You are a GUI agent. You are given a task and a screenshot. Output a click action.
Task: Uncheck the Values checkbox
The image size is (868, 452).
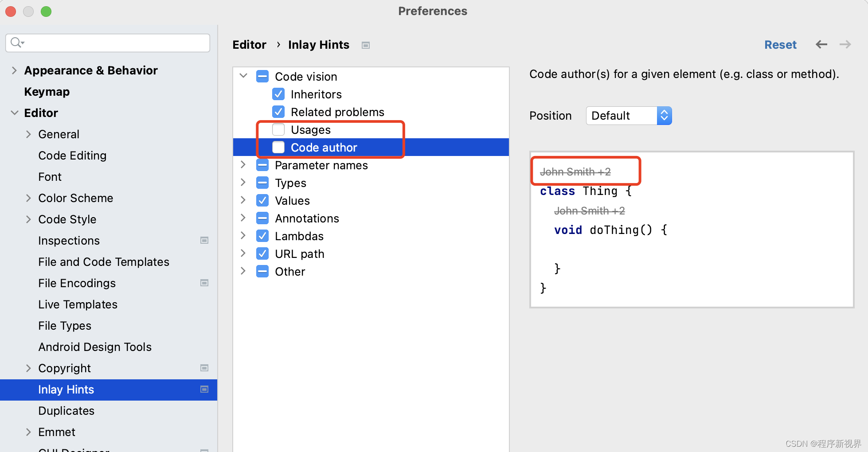pos(262,200)
